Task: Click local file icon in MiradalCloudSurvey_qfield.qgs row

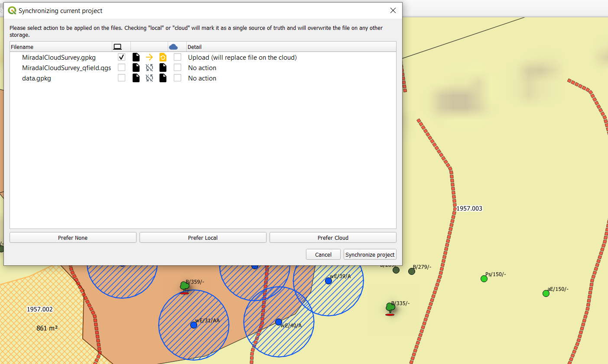Action: coord(136,68)
